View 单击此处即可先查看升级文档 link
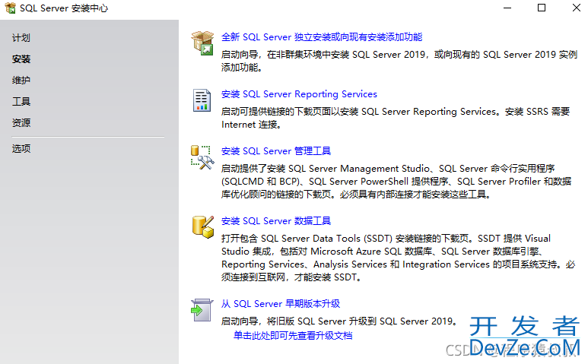Viewport: 588px width, 364px height. 293,336
